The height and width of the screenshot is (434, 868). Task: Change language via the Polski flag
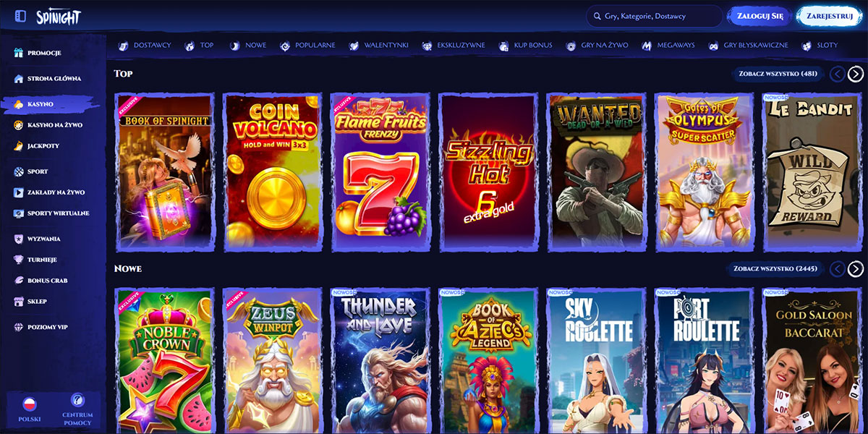coord(30,404)
